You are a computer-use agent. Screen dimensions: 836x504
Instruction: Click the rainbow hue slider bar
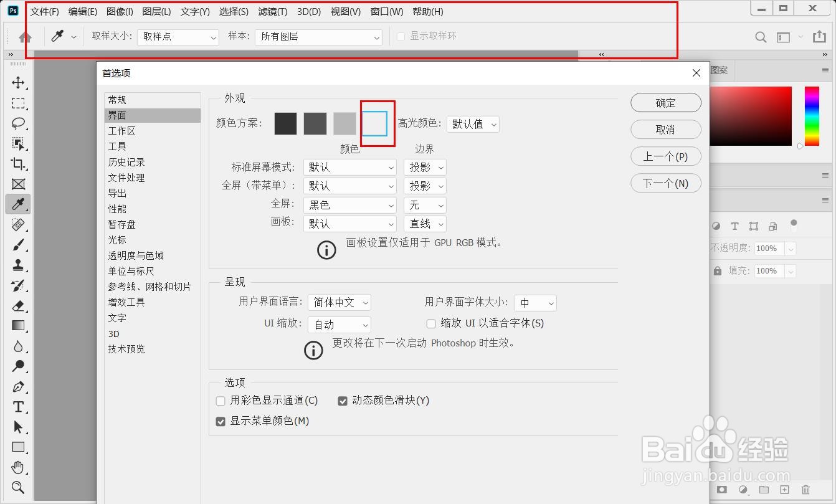click(x=812, y=116)
